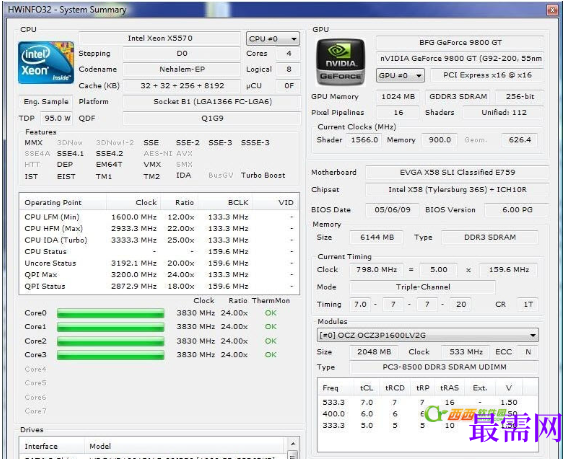
Task: Click the Core3 usage bar
Action: 110,355
